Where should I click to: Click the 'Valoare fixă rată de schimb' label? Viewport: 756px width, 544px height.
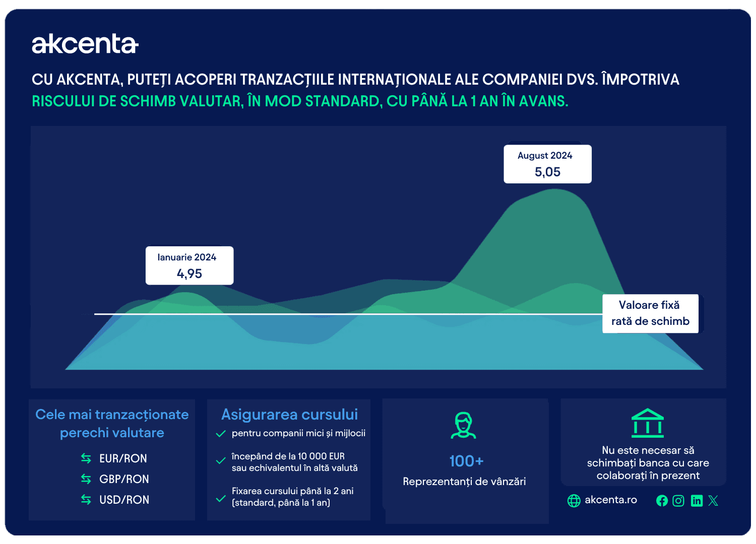point(650,313)
